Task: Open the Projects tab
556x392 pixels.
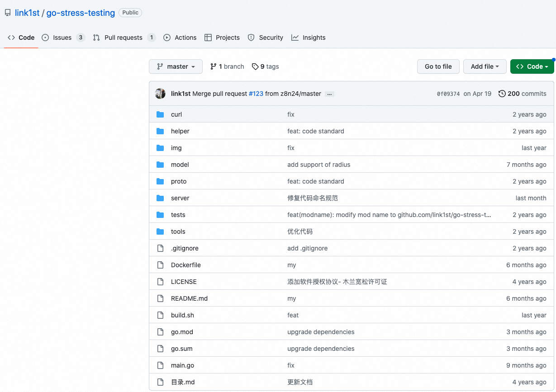Action: pyautogui.click(x=222, y=38)
